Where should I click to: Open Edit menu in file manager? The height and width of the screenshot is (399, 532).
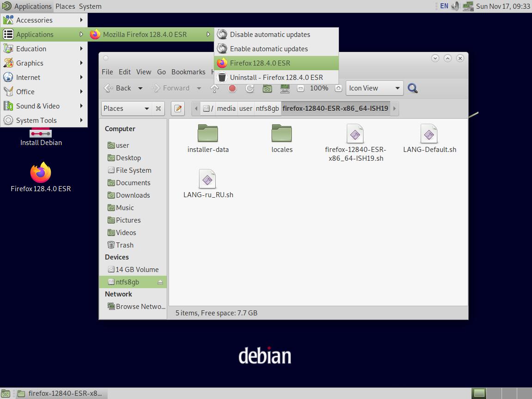coord(125,72)
